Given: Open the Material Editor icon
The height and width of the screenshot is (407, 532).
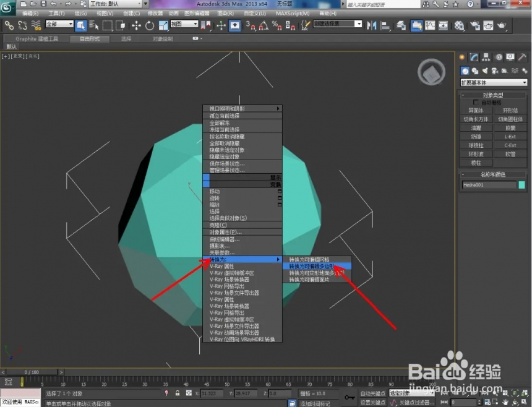Looking at the screenshot, I should pyautogui.click(x=459, y=25).
